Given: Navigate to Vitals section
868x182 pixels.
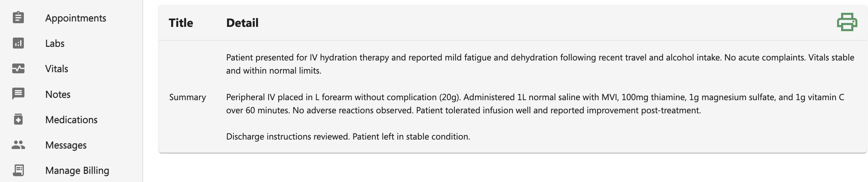Looking at the screenshot, I should coord(57,69).
